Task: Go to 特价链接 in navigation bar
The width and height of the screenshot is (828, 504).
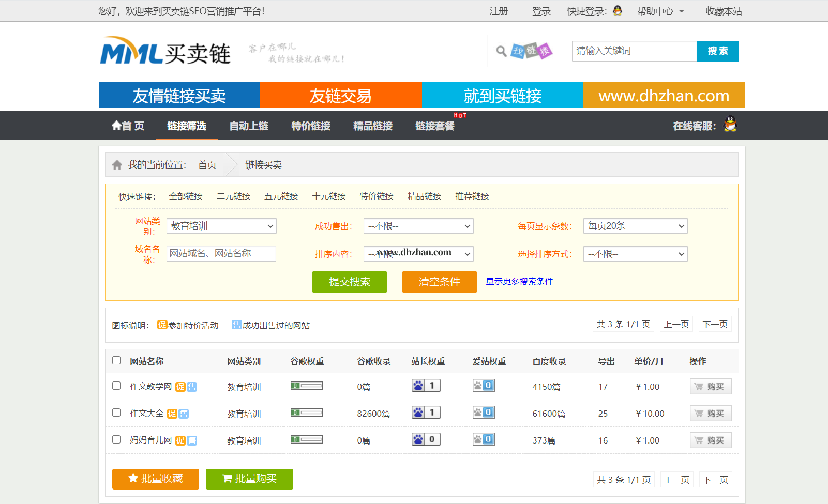Action: click(x=310, y=126)
